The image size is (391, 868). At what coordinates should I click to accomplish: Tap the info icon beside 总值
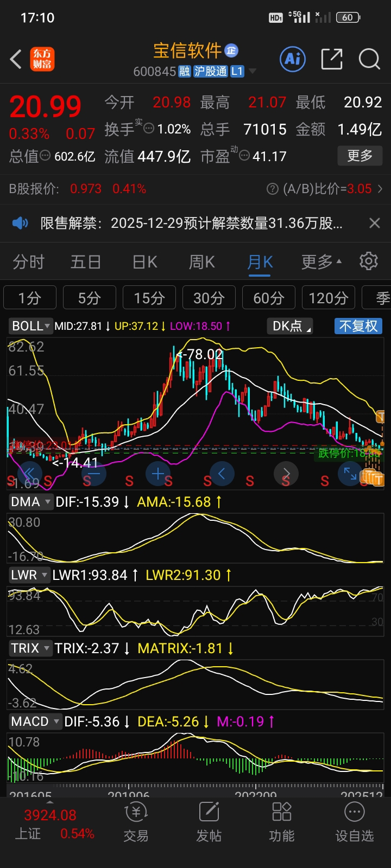coord(46,156)
